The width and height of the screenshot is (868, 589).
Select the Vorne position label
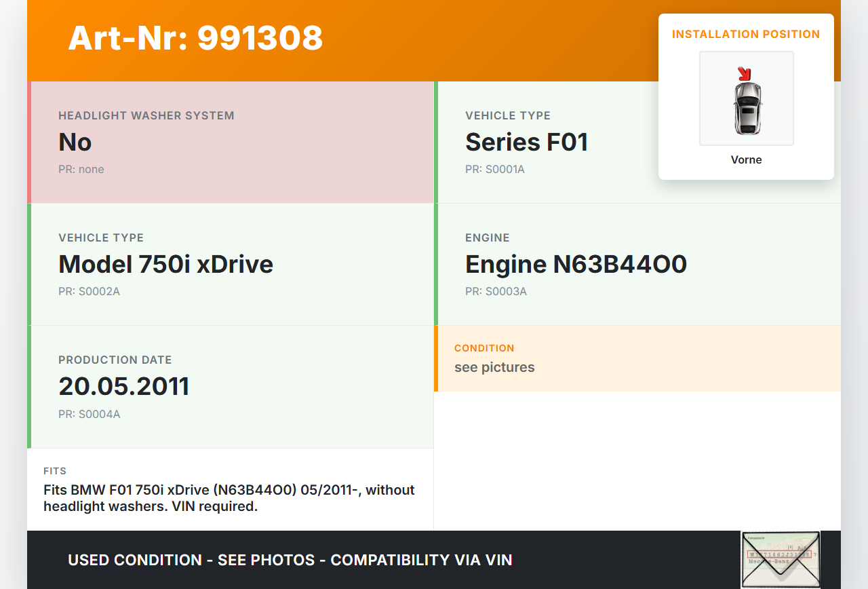pyautogui.click(x=746, y=160)
